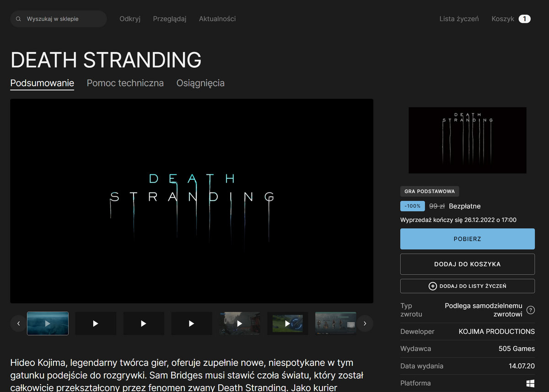Viewport: 549px width, 392px height.
Task: Click the 'GRA PODSTAWOWA' label badge
Action: click(430, 191)
